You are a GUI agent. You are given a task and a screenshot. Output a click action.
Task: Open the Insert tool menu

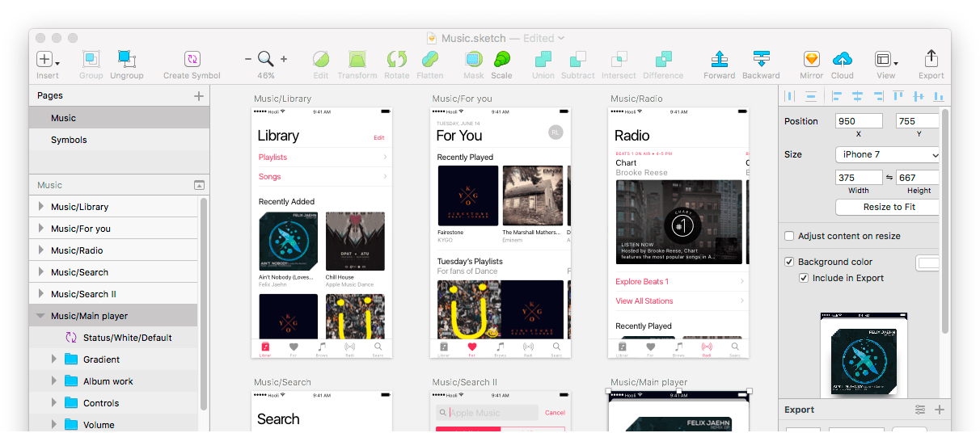pos(47,59)
